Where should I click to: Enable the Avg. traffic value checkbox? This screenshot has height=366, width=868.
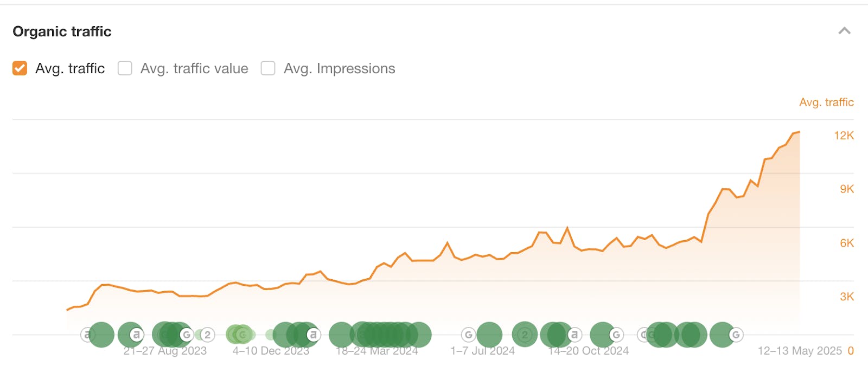click(x=125, y=68)
